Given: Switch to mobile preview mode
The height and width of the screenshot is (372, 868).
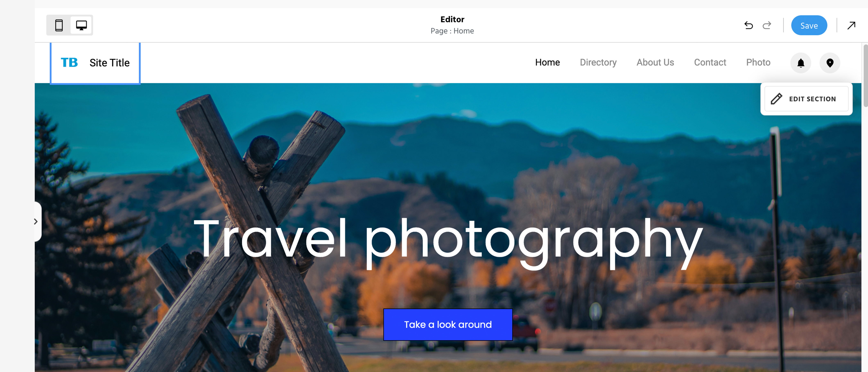Looking at the screenshot, I should 59,25.
